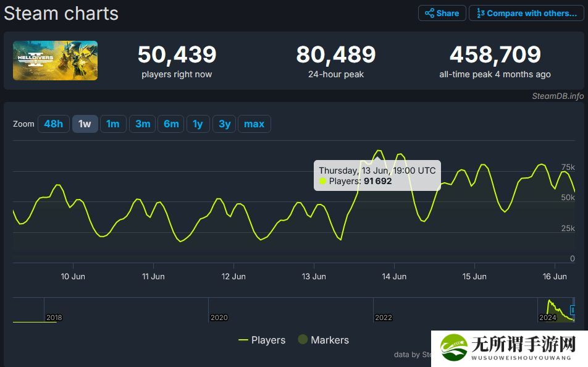This screenshot has height=367, width=588.
Task: Switch zoom to 1m
Action: 113,124
